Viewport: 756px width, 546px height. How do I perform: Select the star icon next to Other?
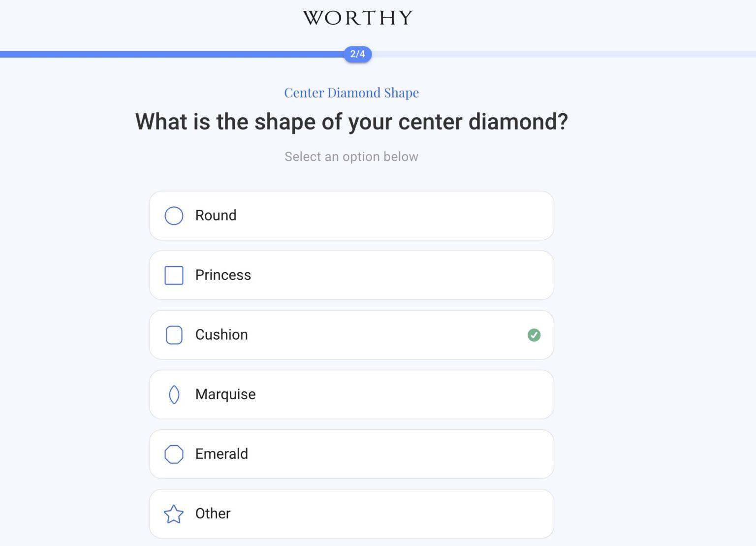point(173,514)
